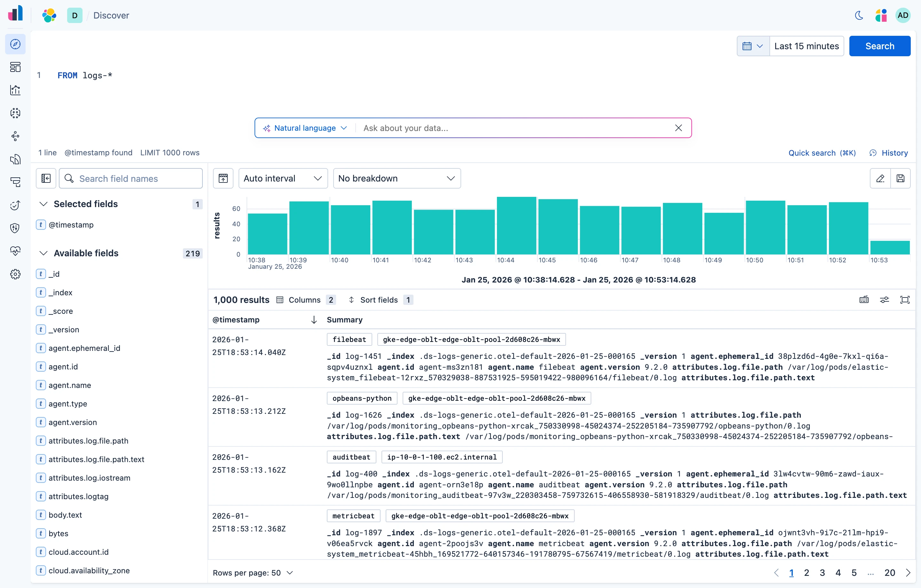Open Management gear icon in sidebar
The image size is (921, 588).
click(15, 274)
